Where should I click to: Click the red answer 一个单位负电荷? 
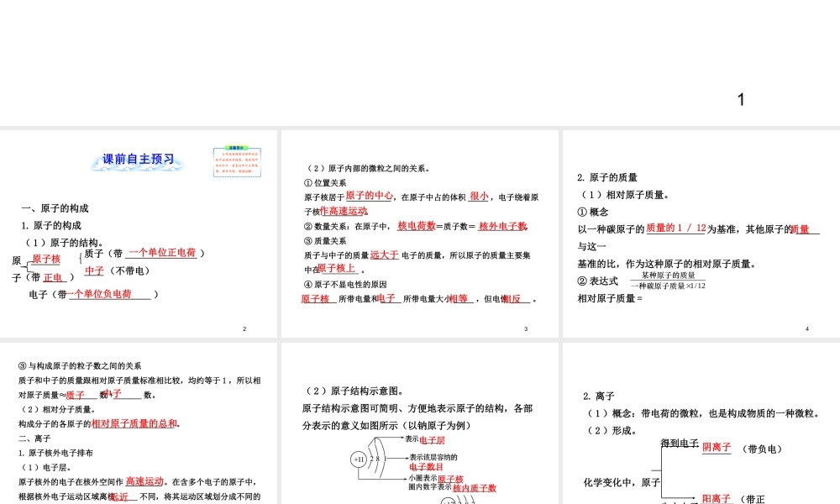pos(100,294)
